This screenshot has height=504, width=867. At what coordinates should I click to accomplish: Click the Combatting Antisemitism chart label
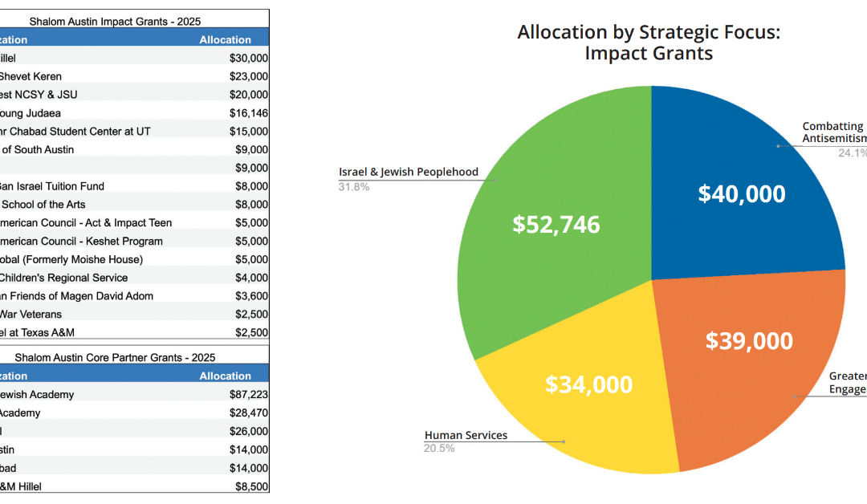tap(834, 132)
